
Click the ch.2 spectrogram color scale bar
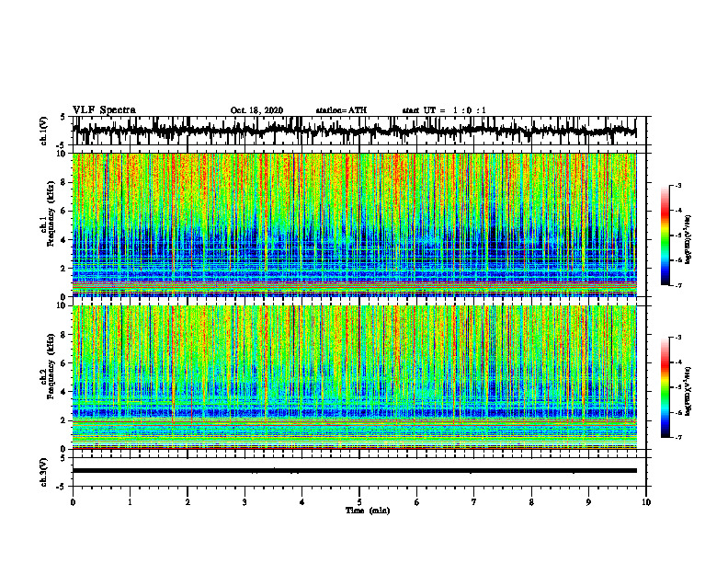[x=665, y=387]
